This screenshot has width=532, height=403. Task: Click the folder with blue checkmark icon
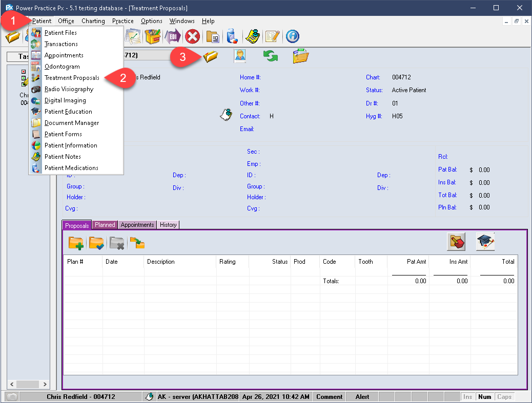pos(96,243)
